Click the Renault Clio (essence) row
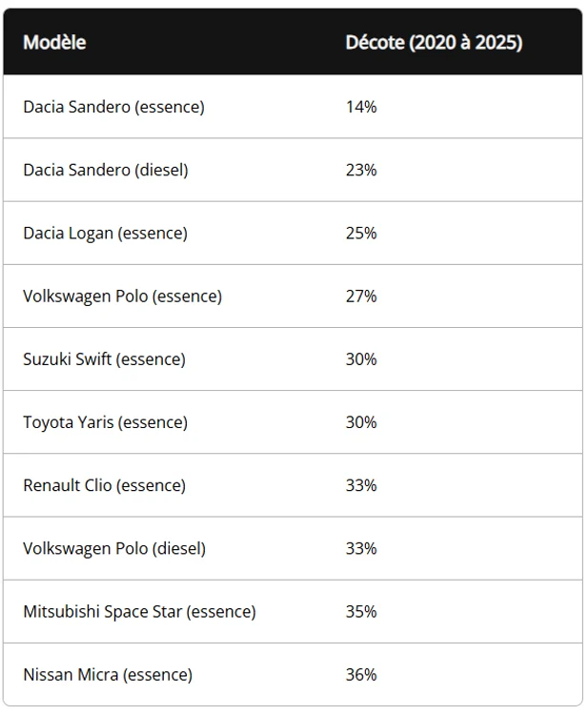The width and height of the screenshot is (588, 715). point(104,485)
